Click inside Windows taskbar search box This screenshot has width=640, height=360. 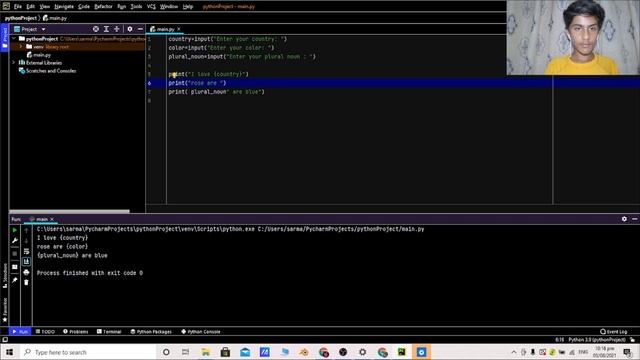(x=87, y=352)
